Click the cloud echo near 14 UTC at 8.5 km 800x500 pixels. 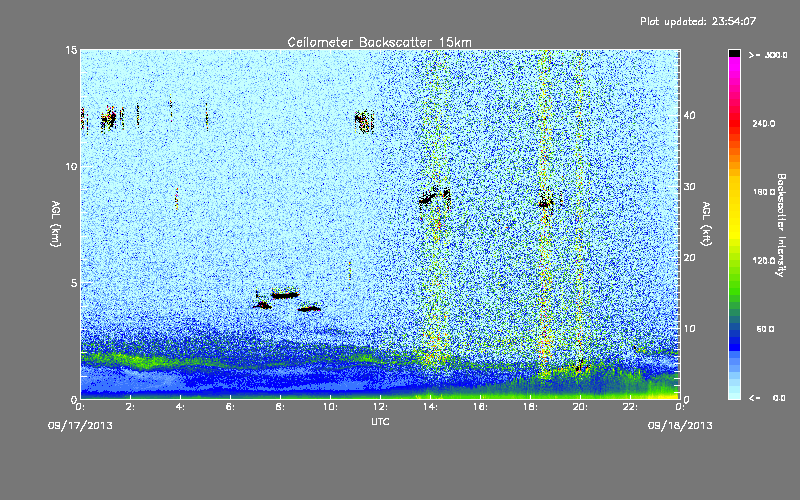coord(435,198)
